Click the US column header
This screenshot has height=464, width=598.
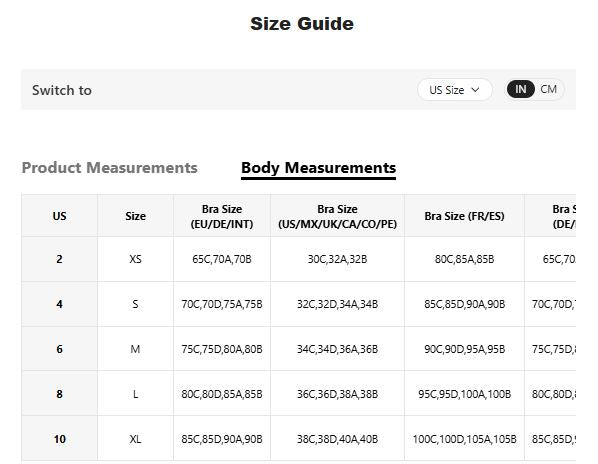tap(59, 216)
